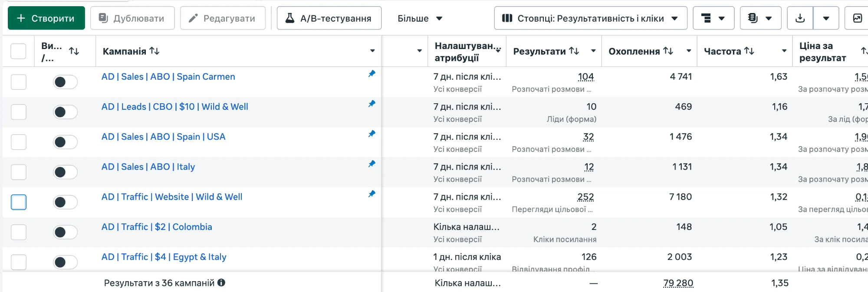Sort by Результати column arrows
The image size is (868, 292).
(x=574, y=51)
